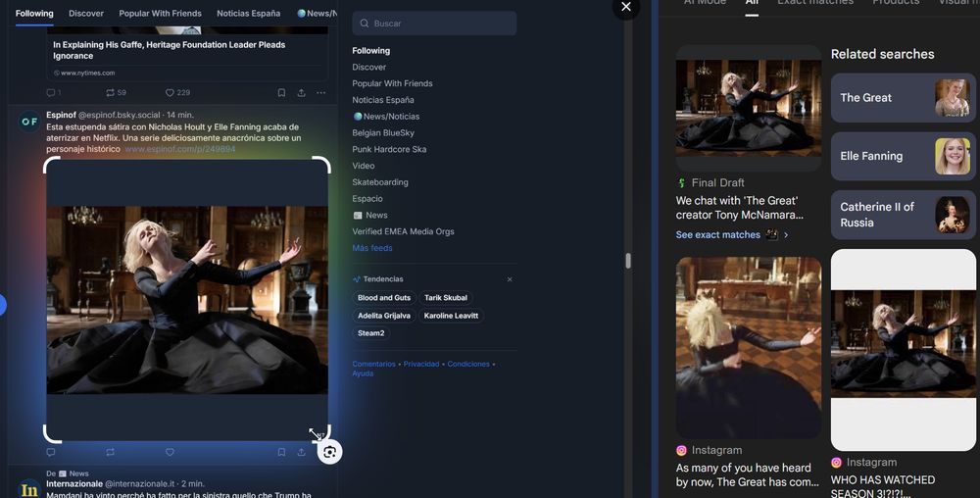Click the page vertical scrollbar thumb
980x498 pixels.
[628, 261]
